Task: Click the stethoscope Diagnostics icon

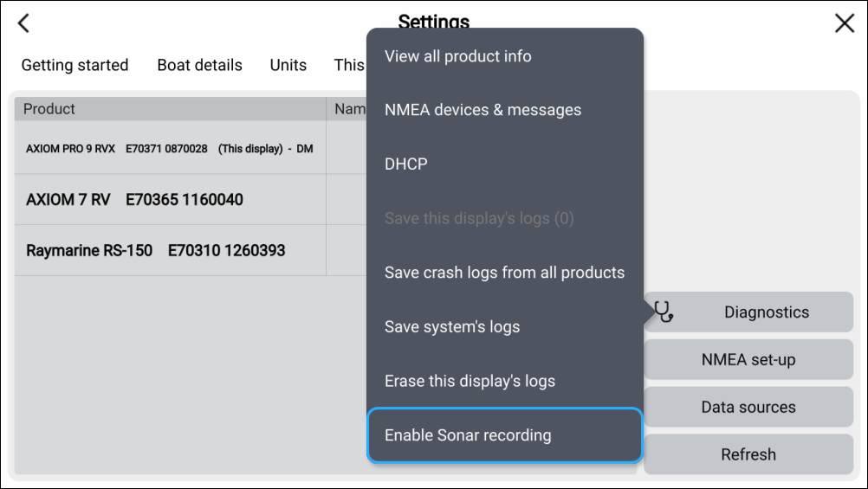Action: click(x=664, y=312)
